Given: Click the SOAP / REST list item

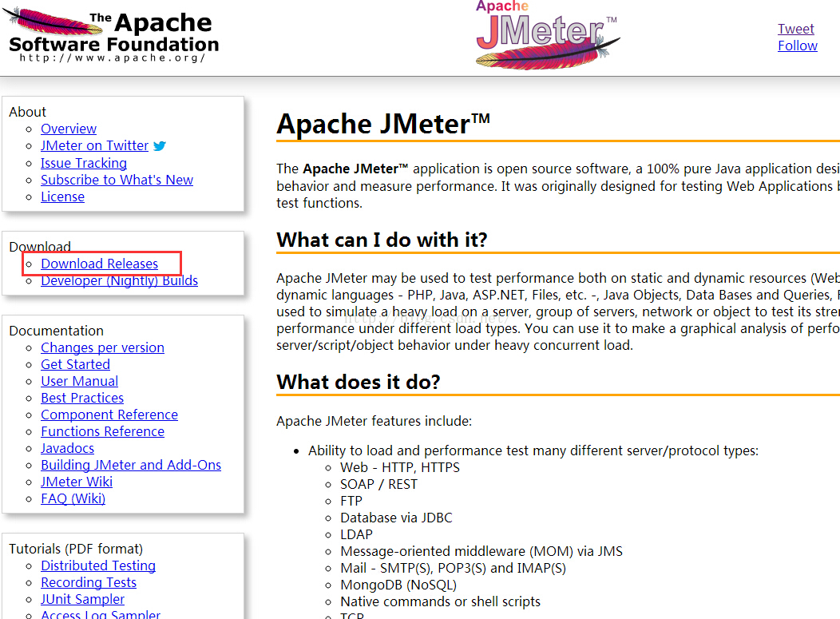Looking at the screenshot, I should pyautogui.click(x=378, y=485).
